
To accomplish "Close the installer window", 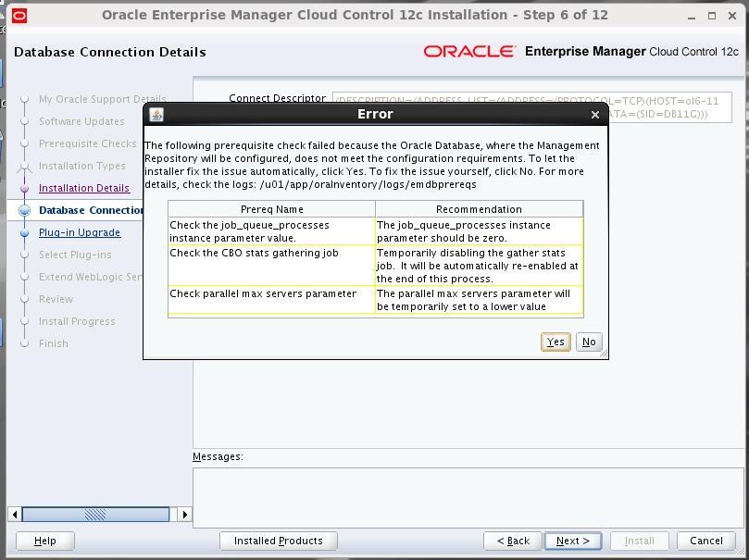I will pyautogui.click(x=731, y=16).
